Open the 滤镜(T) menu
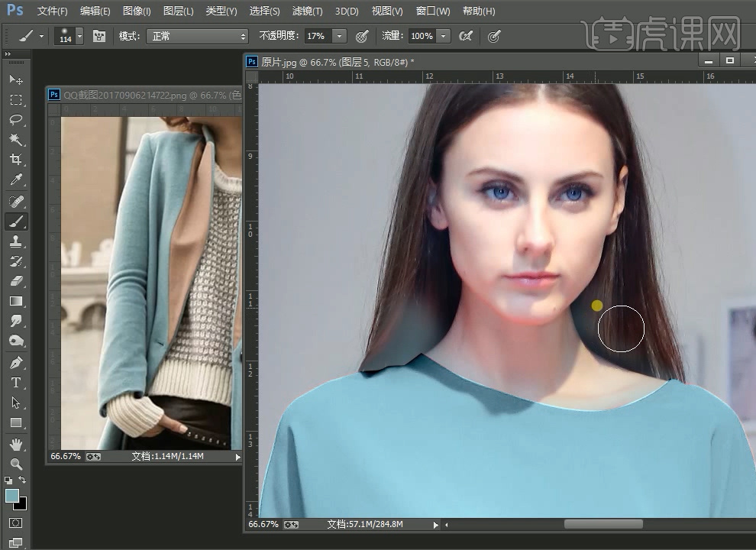The width and height of the screenshot is (756, 550). 307,11
